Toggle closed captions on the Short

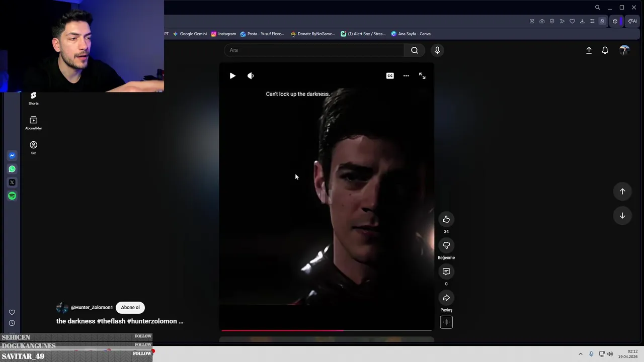pos(390,76)
